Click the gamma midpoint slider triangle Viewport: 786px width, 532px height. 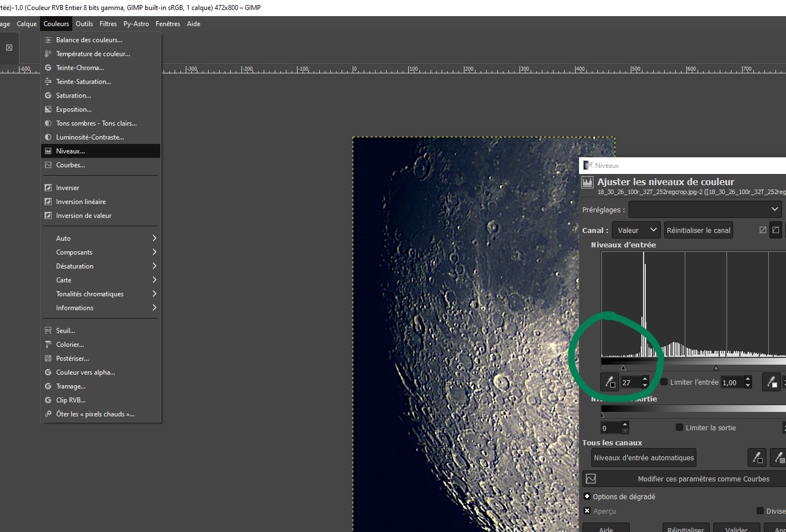pos(716,367)
